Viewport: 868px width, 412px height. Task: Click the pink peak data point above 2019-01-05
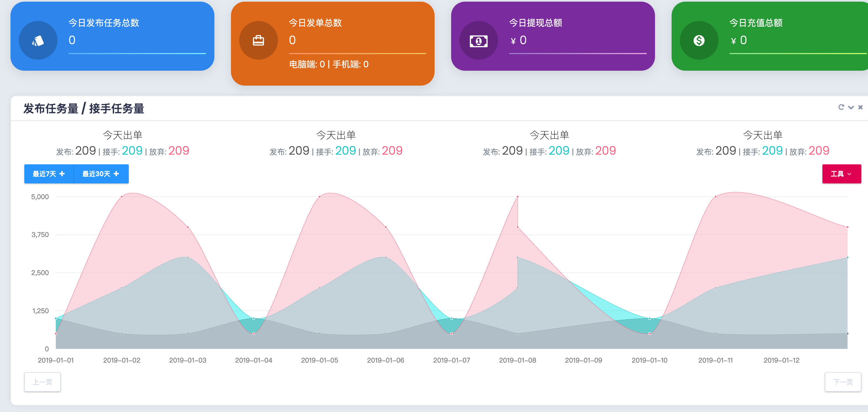319,197
